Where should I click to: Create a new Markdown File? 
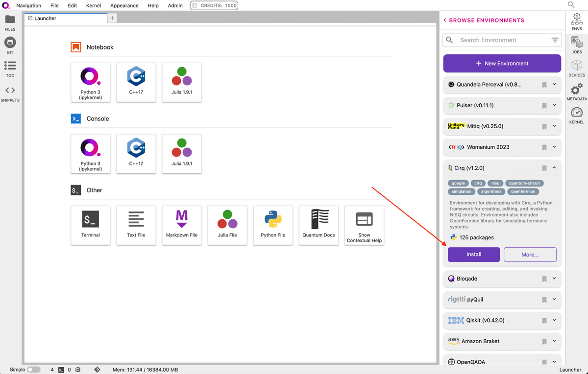click(x=182, y=225)
